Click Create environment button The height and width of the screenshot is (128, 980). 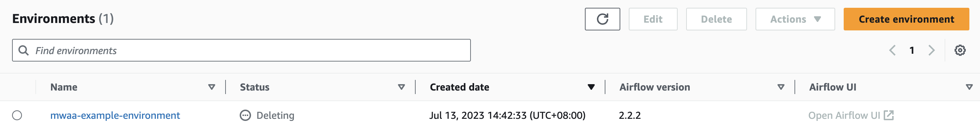point(906,19)
